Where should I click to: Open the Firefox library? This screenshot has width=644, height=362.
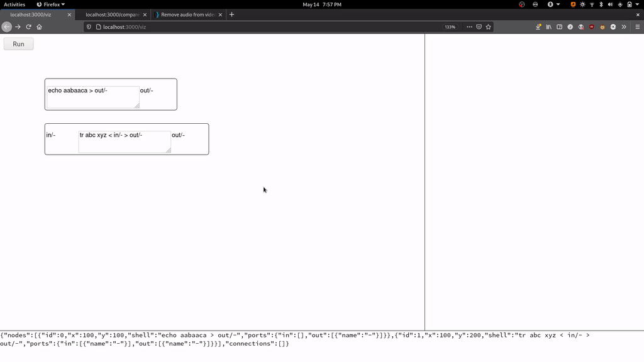pos(549,27)
